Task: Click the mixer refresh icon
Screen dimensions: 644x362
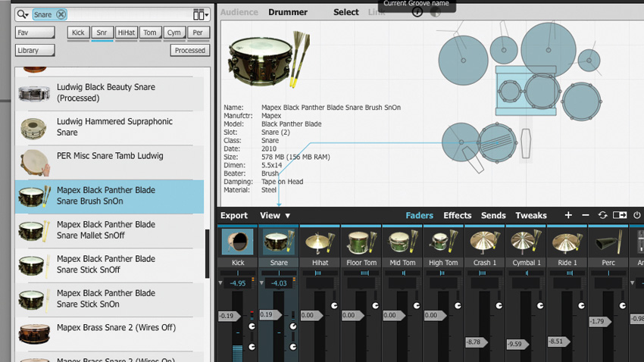Action: tap(602, 215)
